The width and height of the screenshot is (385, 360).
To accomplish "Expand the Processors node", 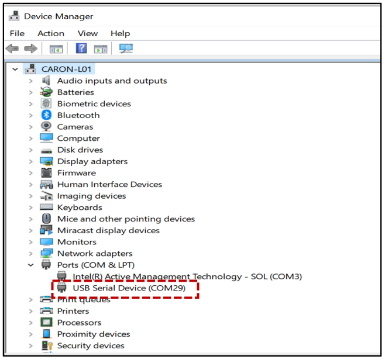I will coord(31,323).
